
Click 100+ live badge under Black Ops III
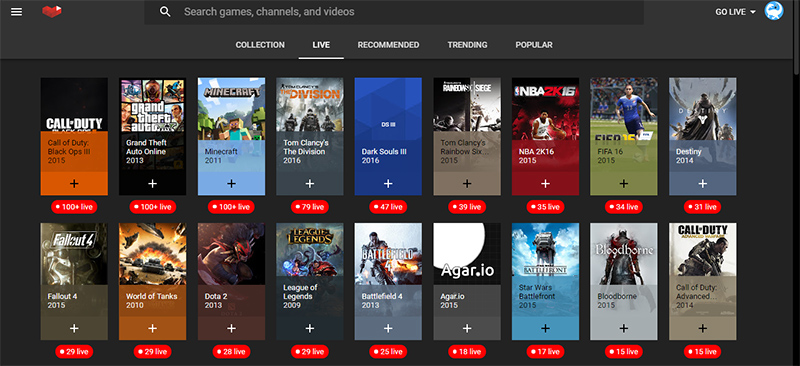point(74,207)
